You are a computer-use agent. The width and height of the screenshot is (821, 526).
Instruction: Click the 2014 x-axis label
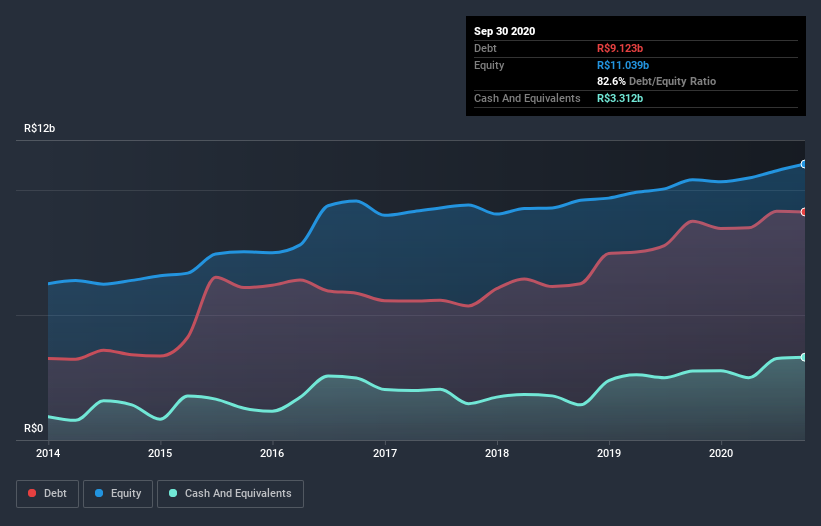pyautogui.click(x=48, y=453)
